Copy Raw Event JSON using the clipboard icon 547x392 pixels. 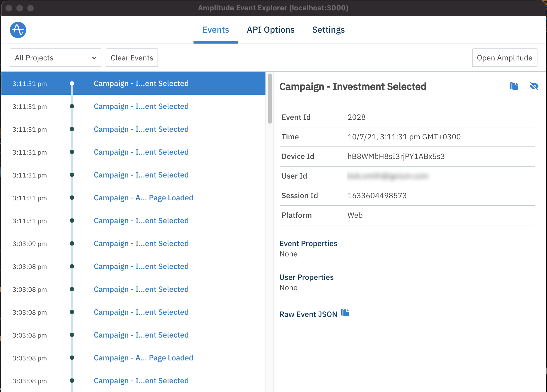click(x=345, y=313)
